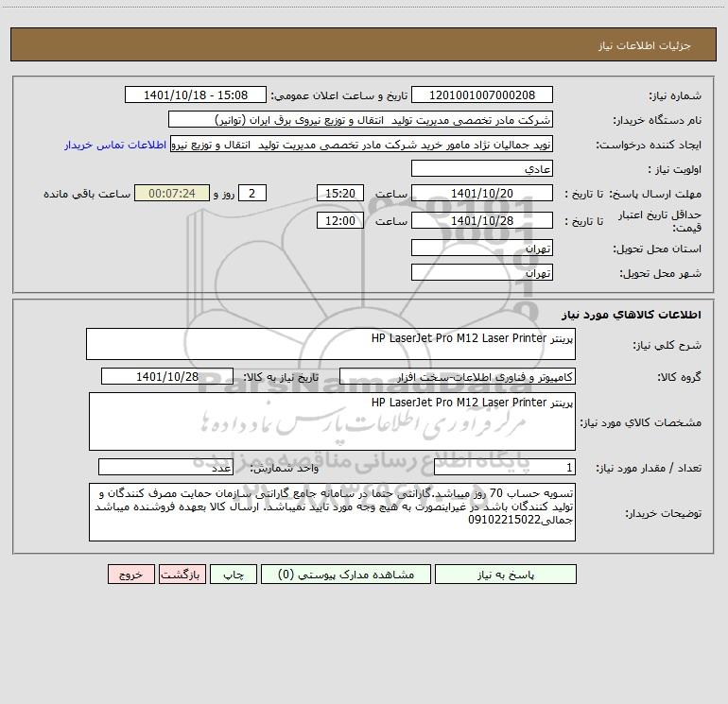This screenshot has width=728, height=704.
Task: Open اطلاعات تماس خریدار link
Action: (115, 145)
